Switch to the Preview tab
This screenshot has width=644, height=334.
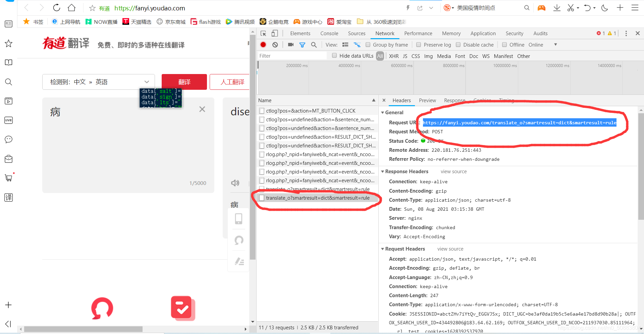pyautogui.click(x=427, y=100)
